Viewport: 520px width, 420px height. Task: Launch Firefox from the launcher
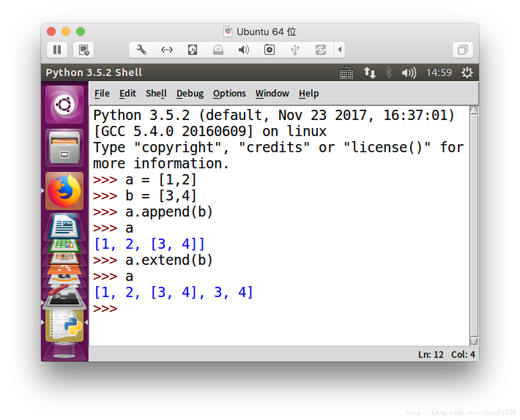pyautogui.click(x=64, y=191)
